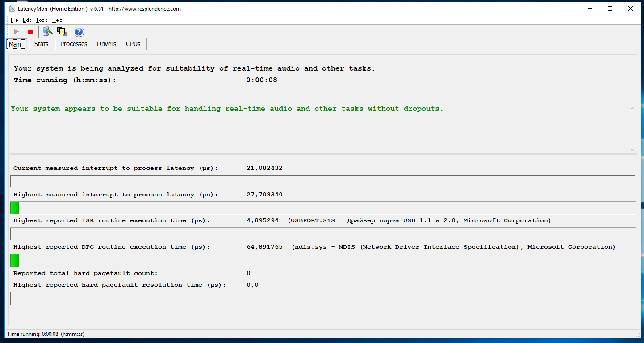Click the LatencyMon app icon in the title bar
Screen dimensions: 644x343
coord(13,8)
